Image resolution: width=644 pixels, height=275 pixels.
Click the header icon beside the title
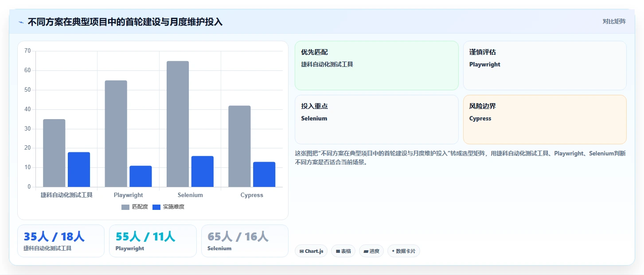[x=21, y=22]
